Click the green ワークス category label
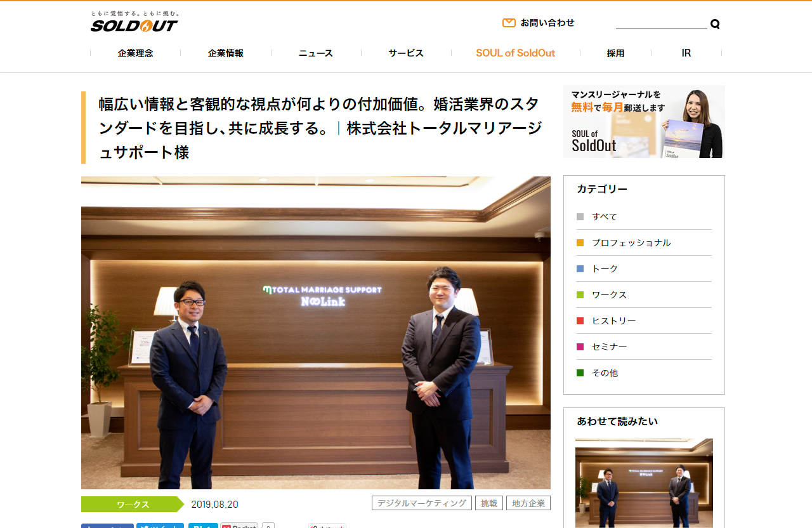 [133, 505]
